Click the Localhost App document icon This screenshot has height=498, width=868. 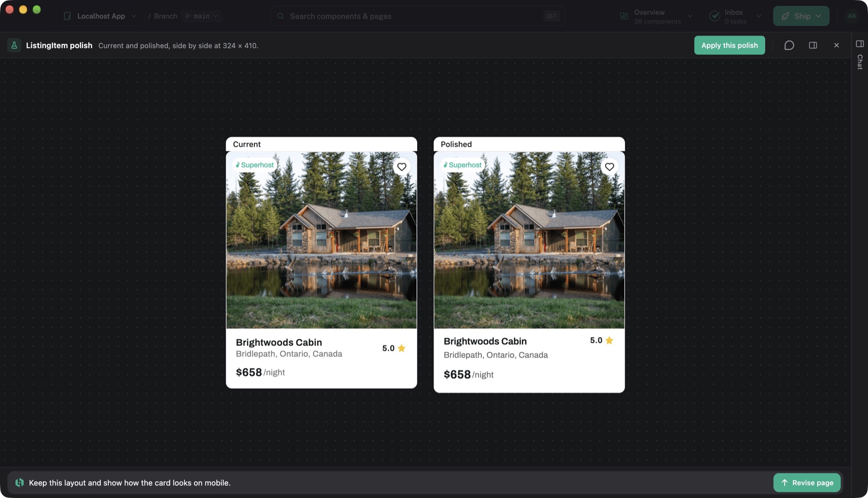(x=68, y=16)
